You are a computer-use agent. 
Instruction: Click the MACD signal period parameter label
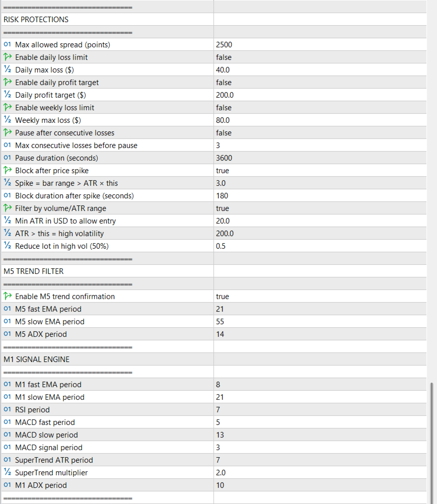click(x=49, y=448)
